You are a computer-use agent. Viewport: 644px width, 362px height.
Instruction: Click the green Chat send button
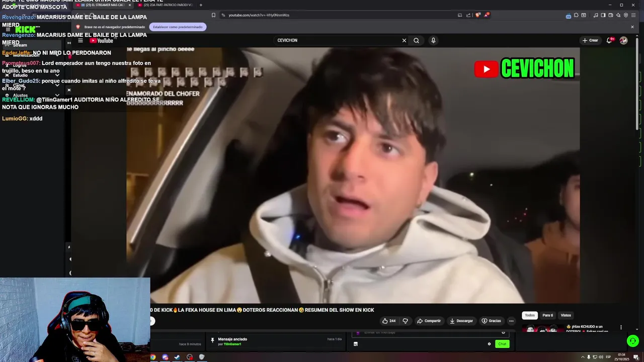(502, 344)
